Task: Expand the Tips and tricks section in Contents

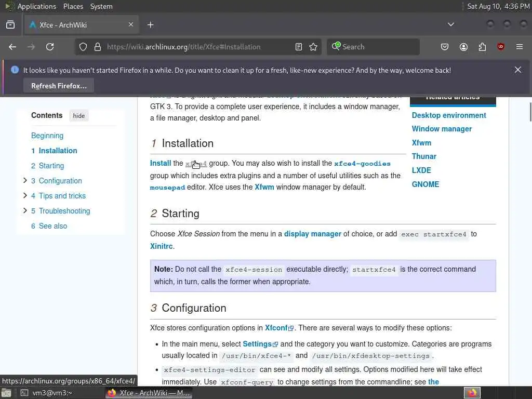Action: coord(25,195)
